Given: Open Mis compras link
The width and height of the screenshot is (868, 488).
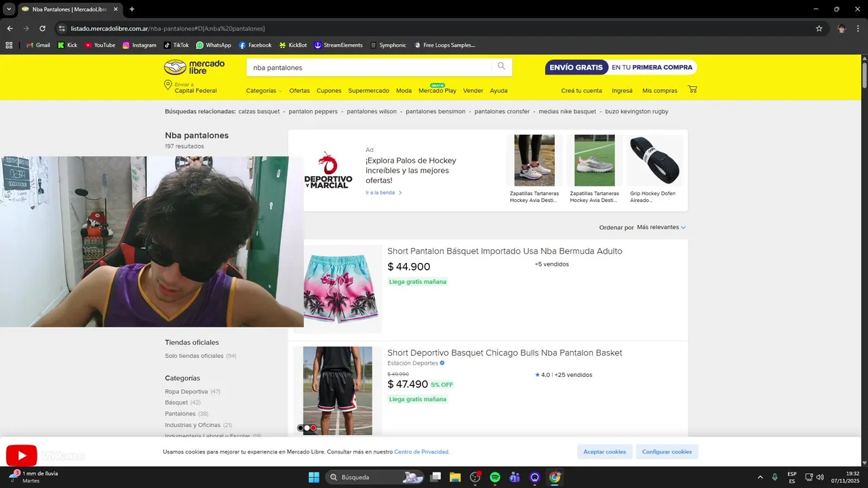Looking at the screenshot, I should [x=660, y=90].
